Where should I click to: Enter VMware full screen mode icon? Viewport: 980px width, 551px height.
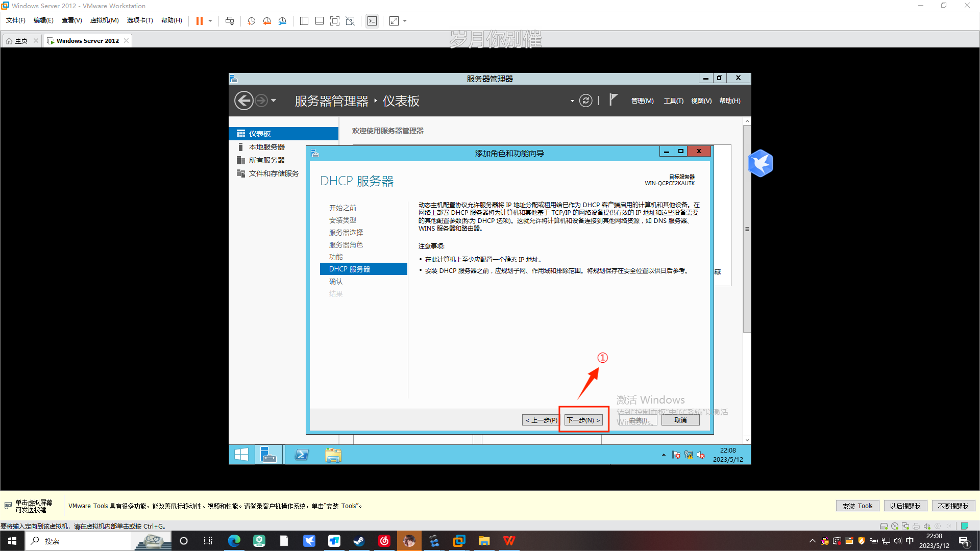tap(334, 21)
